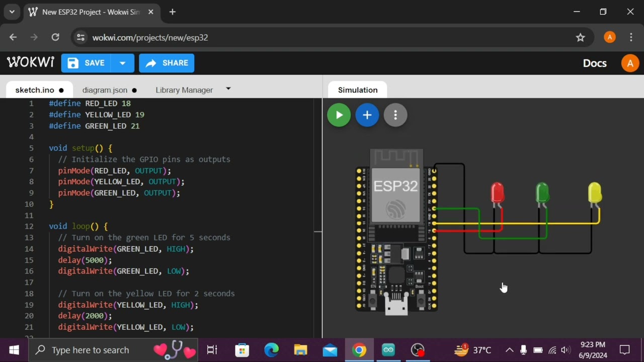Viewport: 644px width, 362px height.
Task: Select the Simulation tab
Action: pyautogui.click(x=358, y=90)
